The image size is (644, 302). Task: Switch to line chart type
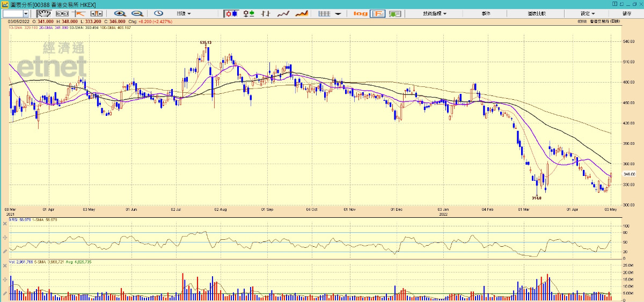point(283,13)
